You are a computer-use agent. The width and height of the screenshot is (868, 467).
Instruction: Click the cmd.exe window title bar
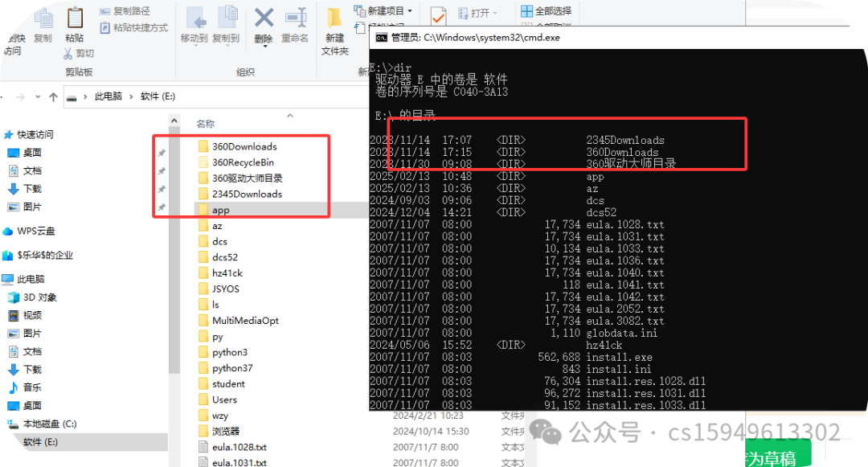[x=618, y=38]
